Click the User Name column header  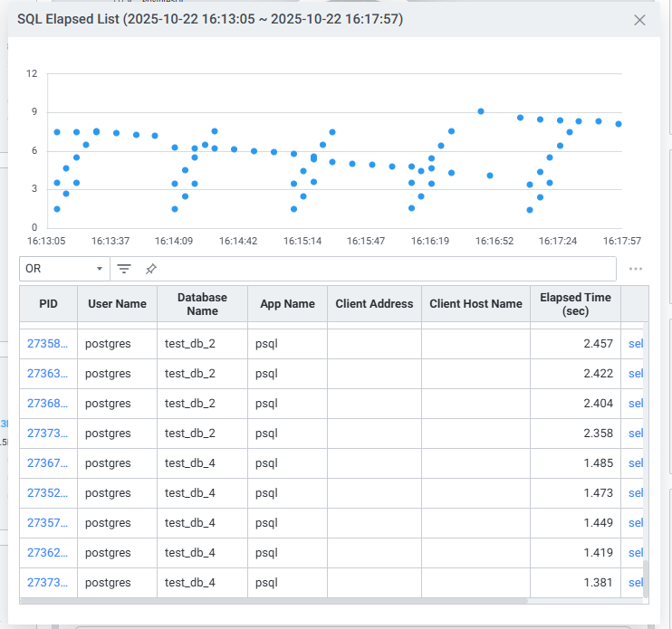117,304
